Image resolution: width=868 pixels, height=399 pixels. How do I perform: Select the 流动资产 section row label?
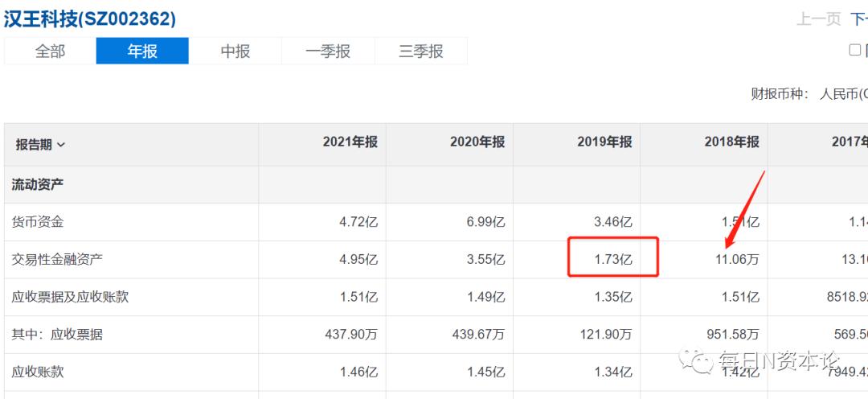pos(38,184)
